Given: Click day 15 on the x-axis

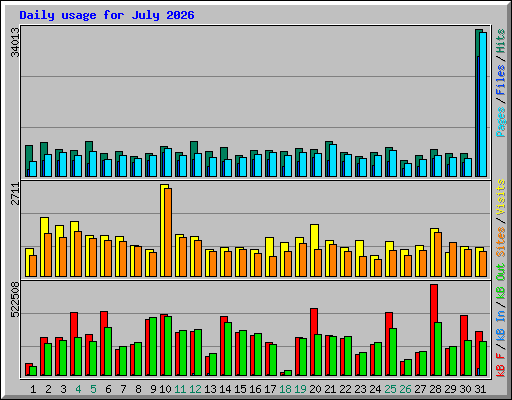Looking at the screenshot, I should tap(240, 389).
